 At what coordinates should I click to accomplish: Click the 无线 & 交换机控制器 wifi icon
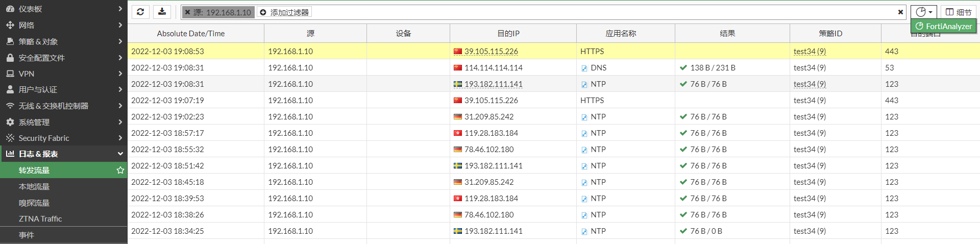point(10,106)
